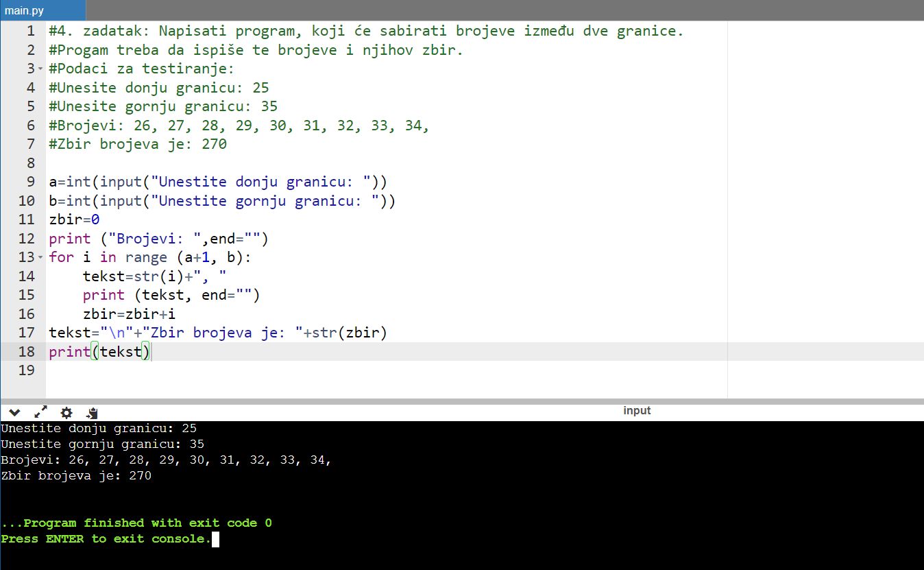
Task: Collapse the console with the chevron icon
Action: [x=14, y=412]
